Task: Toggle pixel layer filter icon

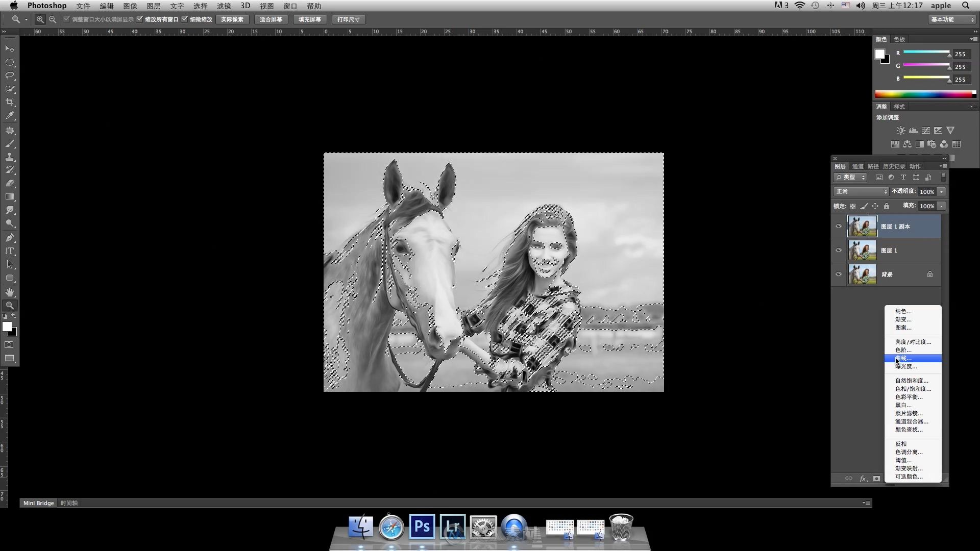Action: click(879, 178)
